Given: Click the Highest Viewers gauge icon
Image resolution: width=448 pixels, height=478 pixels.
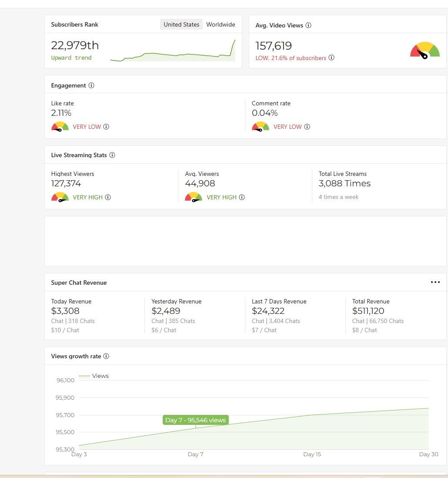Looking at the screenshot, I should 60,197.
